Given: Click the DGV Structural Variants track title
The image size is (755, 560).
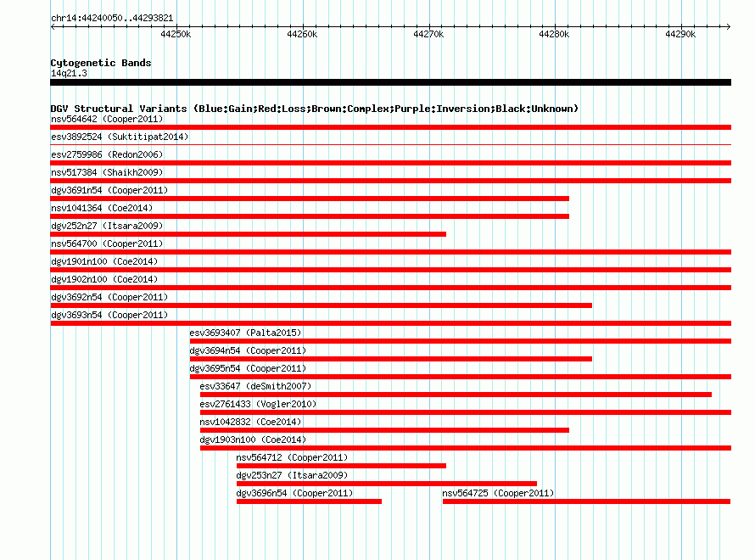Looking at the screenshot, I should (x=315, y=109).
